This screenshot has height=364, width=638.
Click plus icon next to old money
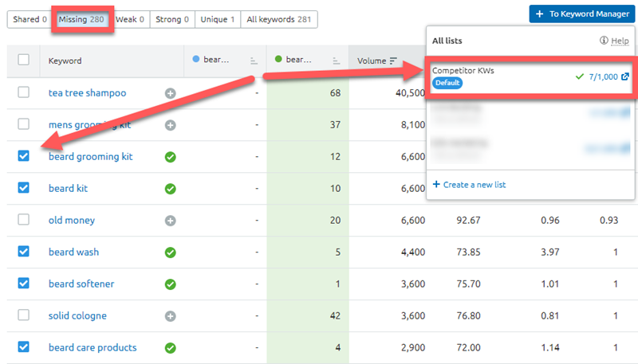(x=170, y=221)
